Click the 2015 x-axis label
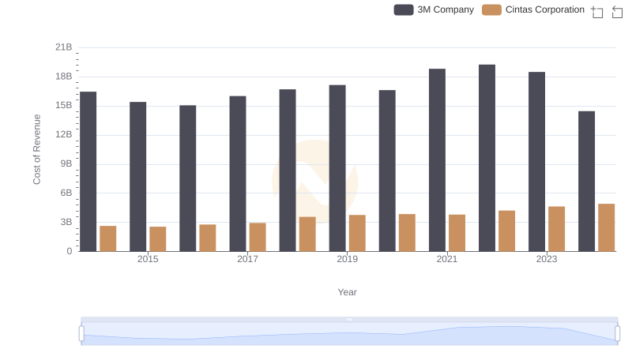Viewport: 632px width, 364px height. 148,259
